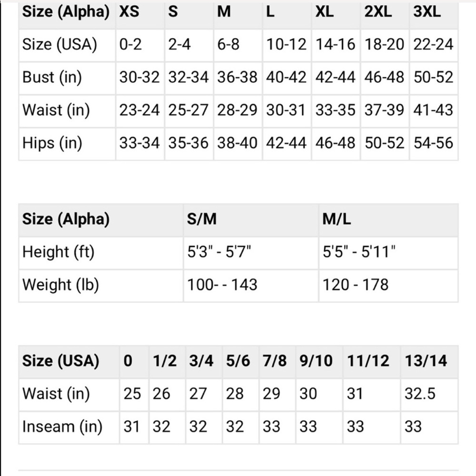Click the Height (ft) row label
This screenshot has height=476, width=476.
(x=59, y=252)
